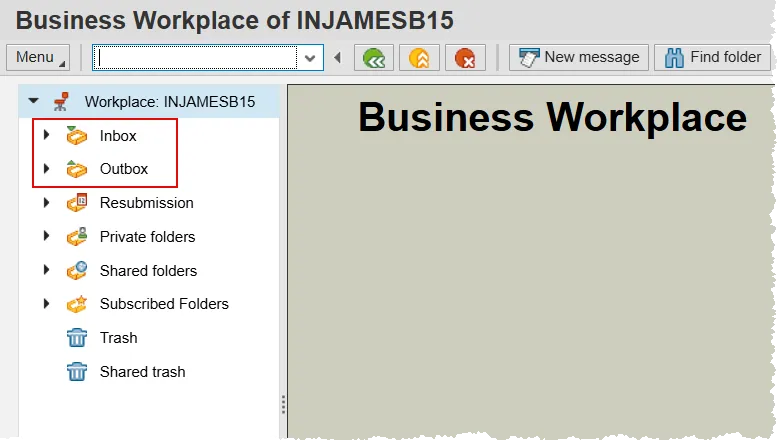The height and width of the screenshot is (440, 777).
Task: Click the Subscribed Folders star icon
Action: (77, 304)
